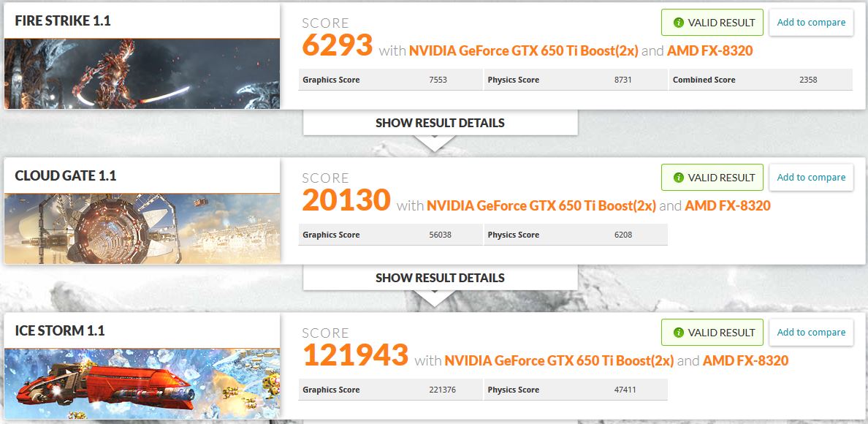Viewport: 868px width, 424px height.
Task: Click the Physics Score label in Ice Storm
Action: (513, 390)
